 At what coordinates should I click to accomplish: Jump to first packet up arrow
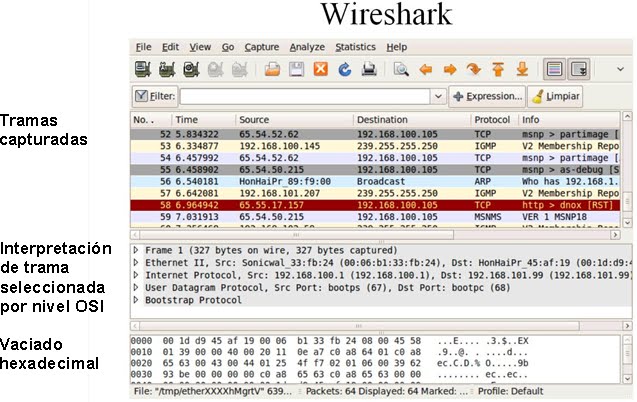(x=498, y=69)
